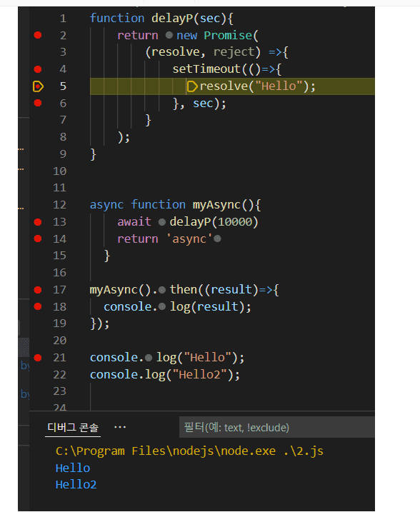Screen dimensions: 420x512
Task: Toggle the breakpoint on line 4
Action: pyautogui.click(x=38, y=69)
